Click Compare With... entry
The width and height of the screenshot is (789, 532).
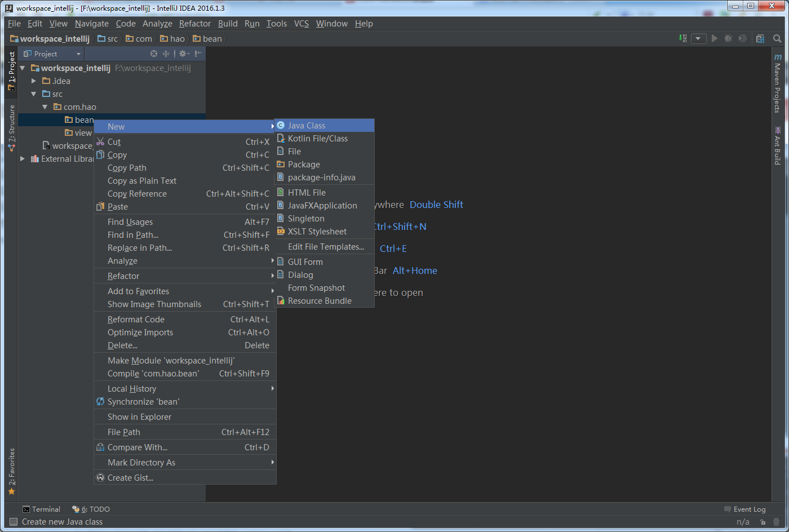point(185,447)
